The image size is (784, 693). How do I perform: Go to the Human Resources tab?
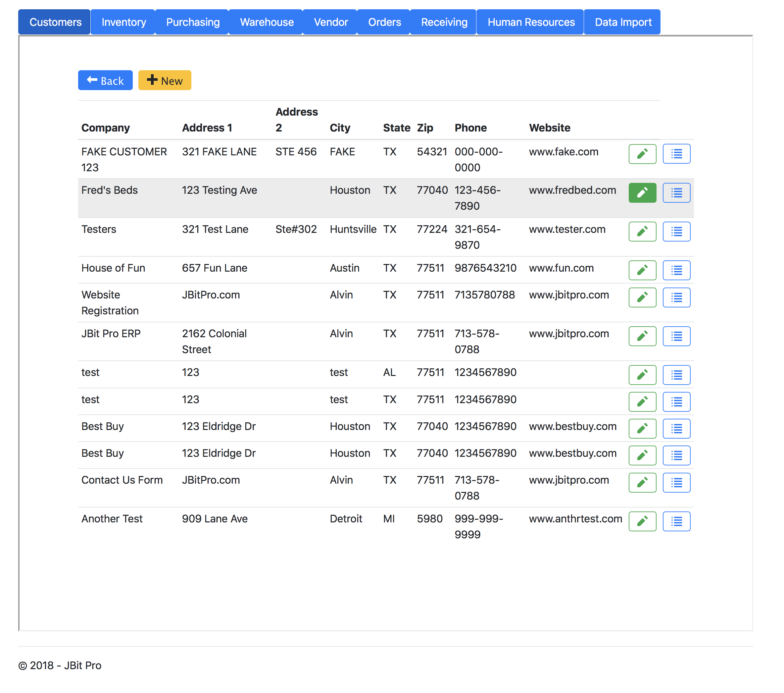pos(530,22)
